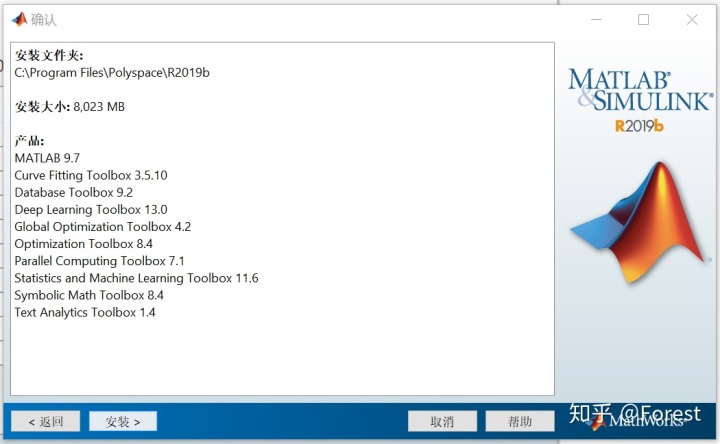This screenshot has height=444, width=720.
Task: Select Symbolic Math Toolbox 8.4 entry
Action: pyautogui.click(x=89, y=295)
